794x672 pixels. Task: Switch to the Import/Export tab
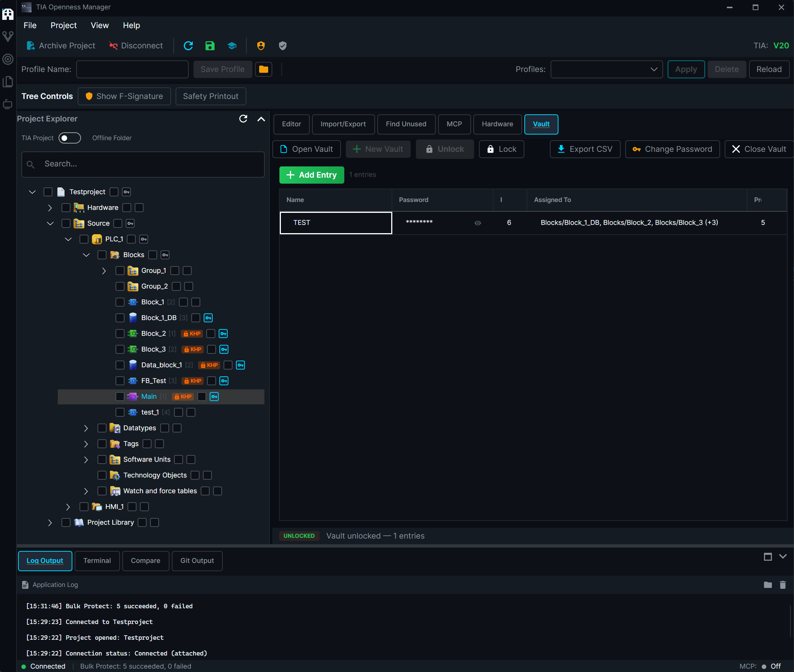point(343,124)
